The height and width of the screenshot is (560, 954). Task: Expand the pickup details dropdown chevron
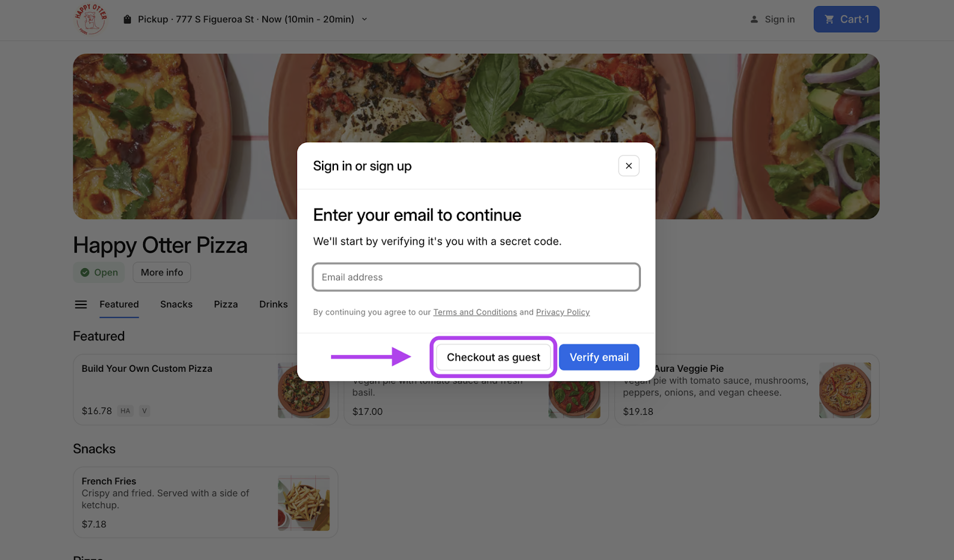tap(364, 20)
